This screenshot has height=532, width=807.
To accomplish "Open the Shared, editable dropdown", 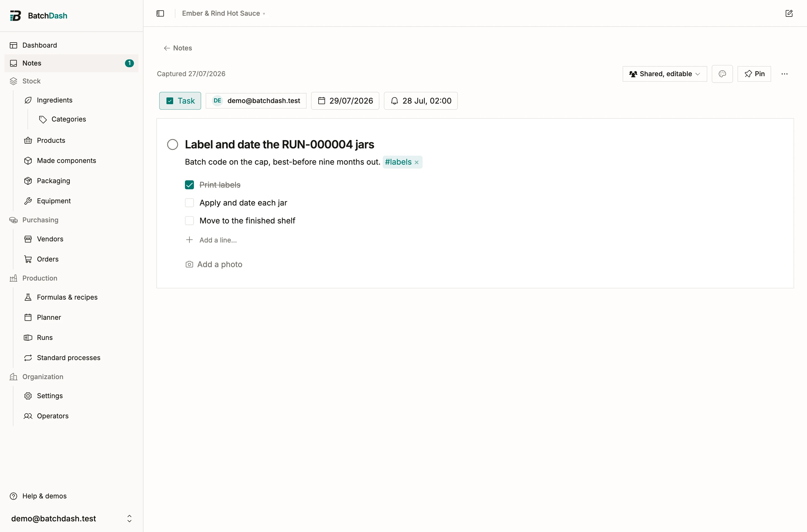I will pyautogui.click(x=664, y=74).
